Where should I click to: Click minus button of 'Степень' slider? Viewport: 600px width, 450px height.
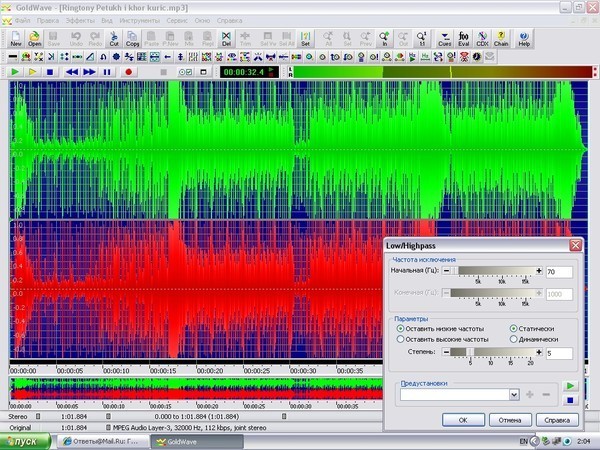[x=446, y=352]
